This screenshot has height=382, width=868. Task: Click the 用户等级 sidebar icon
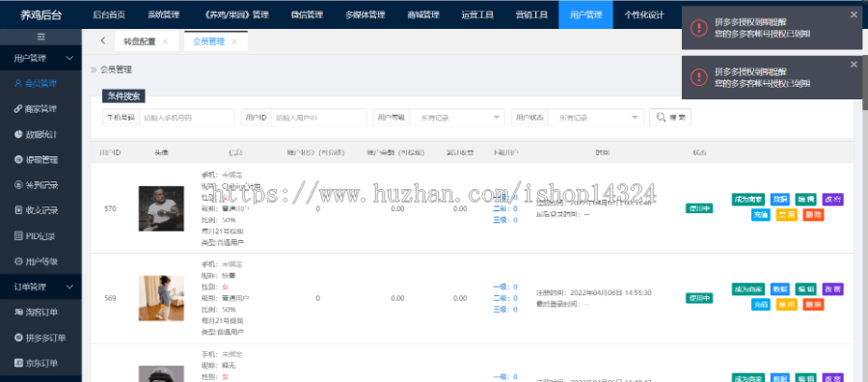point(18,261)
